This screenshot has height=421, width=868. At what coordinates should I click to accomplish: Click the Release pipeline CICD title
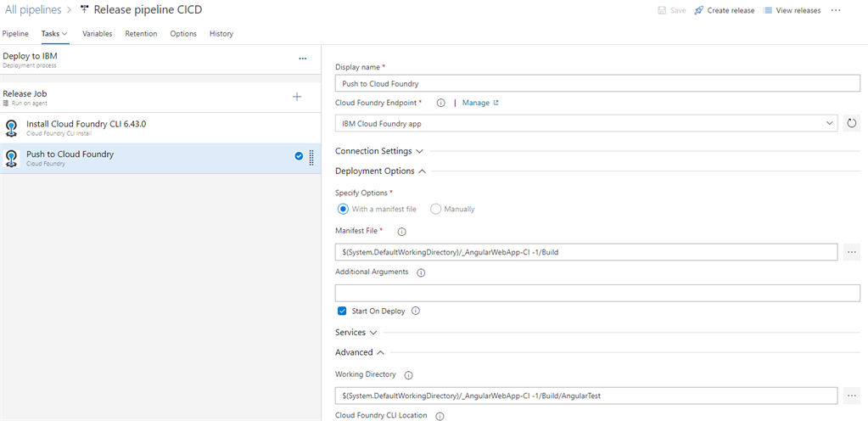point(148,10)
